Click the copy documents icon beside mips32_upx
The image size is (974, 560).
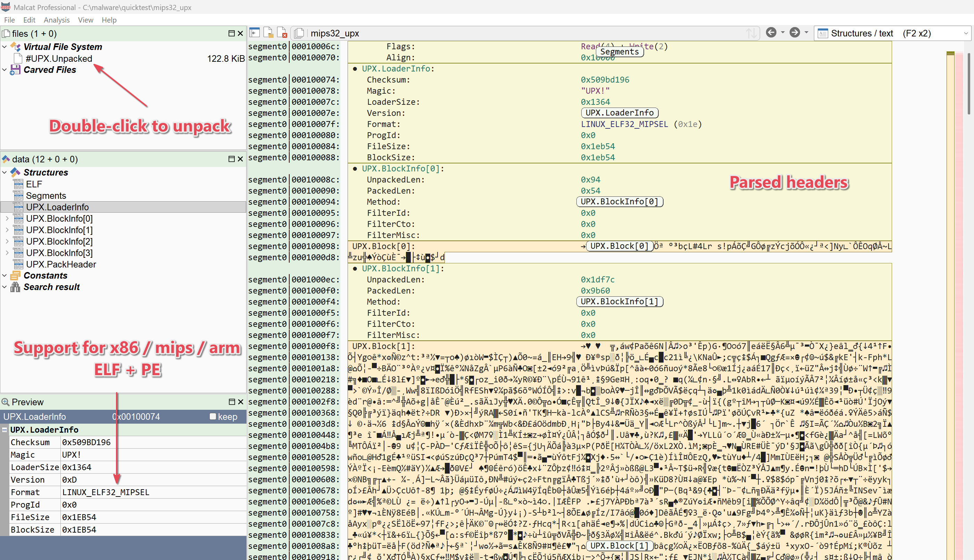point(299,33)
